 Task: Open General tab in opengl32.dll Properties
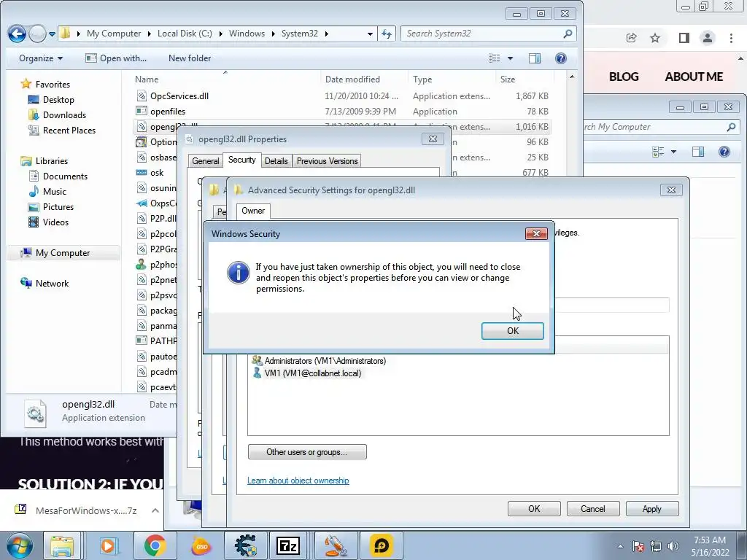pyautogui.click(x=205, y=161)
